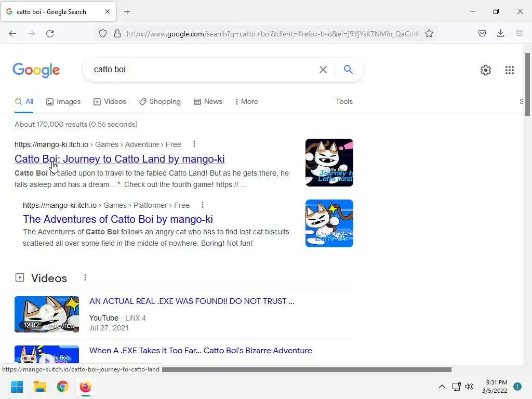Show hidden tray icons chevron
Viewport: 532px width, 399px height.
[442, 387]
